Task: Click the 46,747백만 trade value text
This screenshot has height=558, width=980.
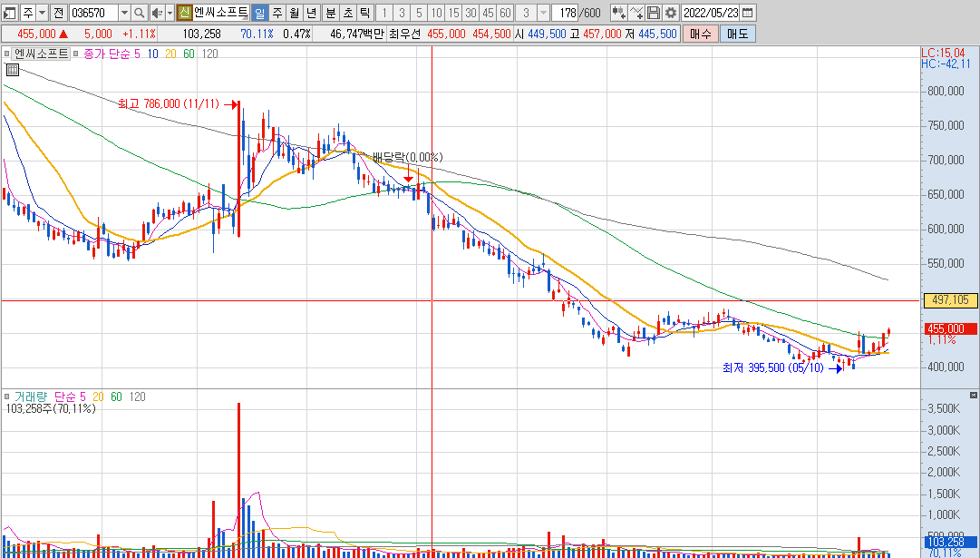Action: [x=357, y=34]
